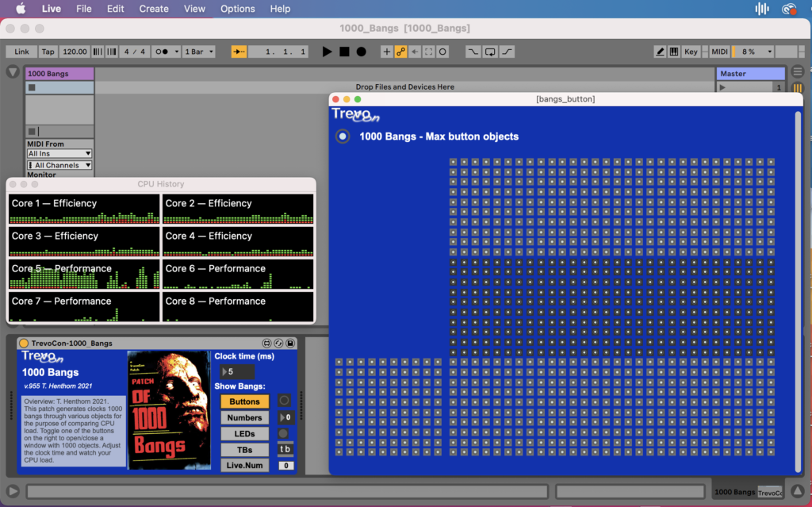The height and width of the screenshot is (507, 812).
Task: Select the Master track title
Action: (x=750, y=74)
